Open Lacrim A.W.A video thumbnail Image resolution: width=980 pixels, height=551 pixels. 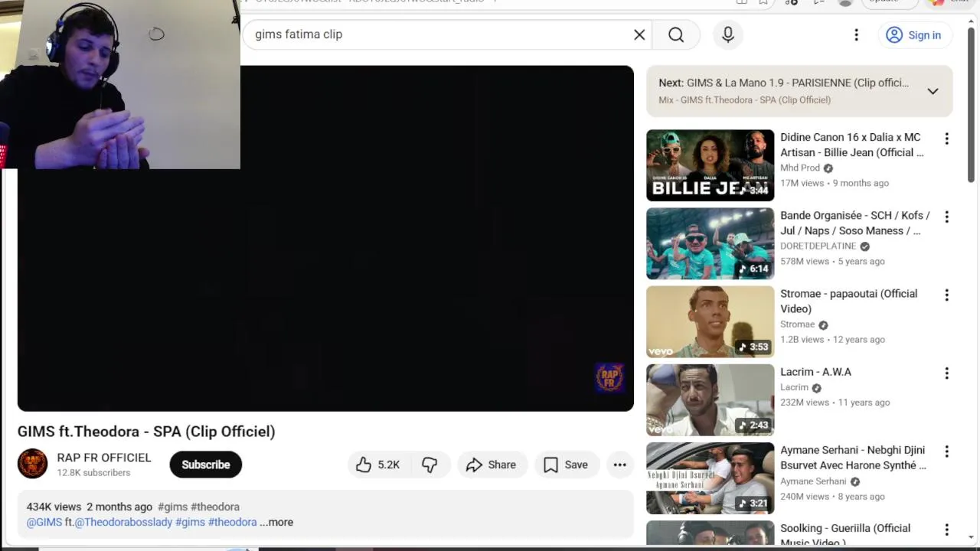point(710,399)
